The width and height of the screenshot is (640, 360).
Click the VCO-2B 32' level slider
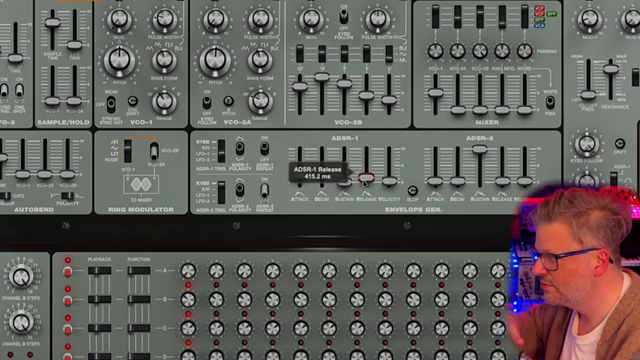click(x=300, y=87)
